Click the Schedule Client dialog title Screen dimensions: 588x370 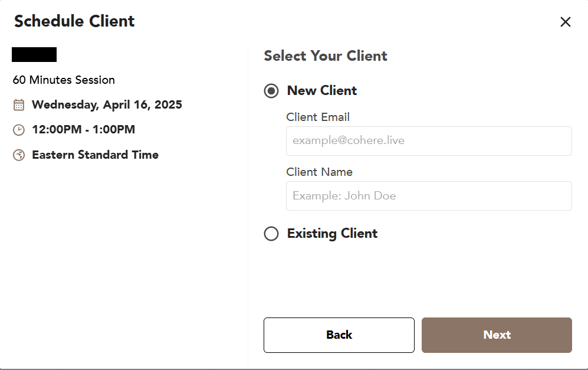(74, 21)
